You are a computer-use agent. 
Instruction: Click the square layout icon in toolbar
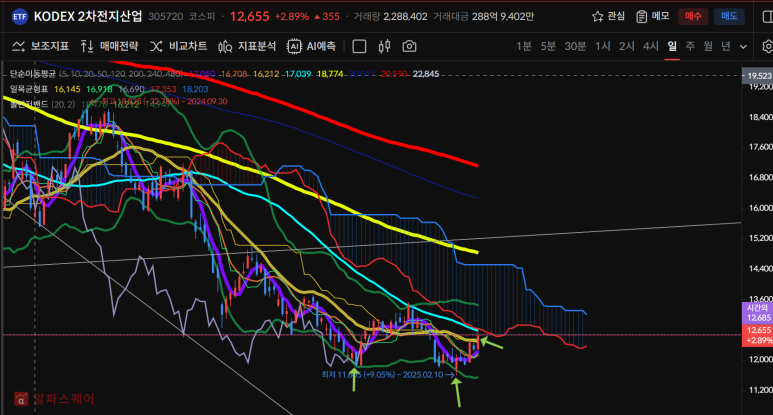pos(359,46)
